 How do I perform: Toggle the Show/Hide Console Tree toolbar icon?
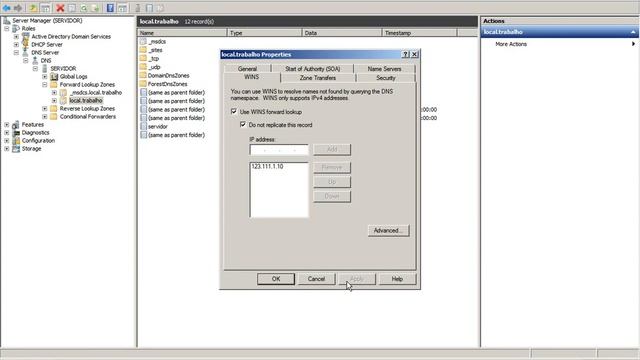[45, 8]
